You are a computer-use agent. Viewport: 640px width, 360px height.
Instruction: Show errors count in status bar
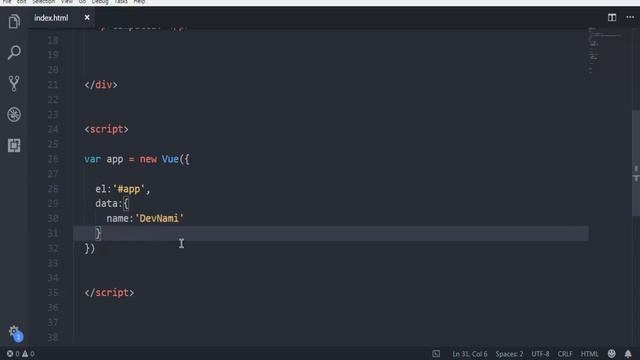(x=13, y=353)
